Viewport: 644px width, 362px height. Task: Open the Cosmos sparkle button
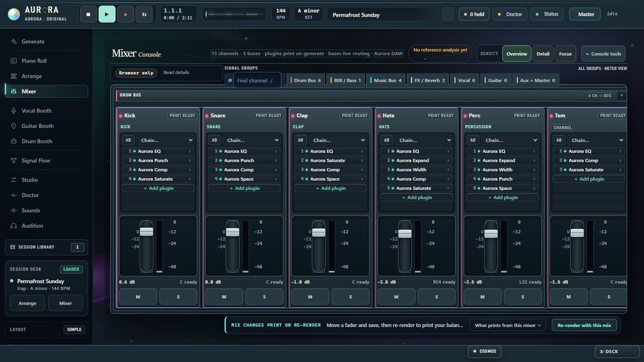coord(485,351)
